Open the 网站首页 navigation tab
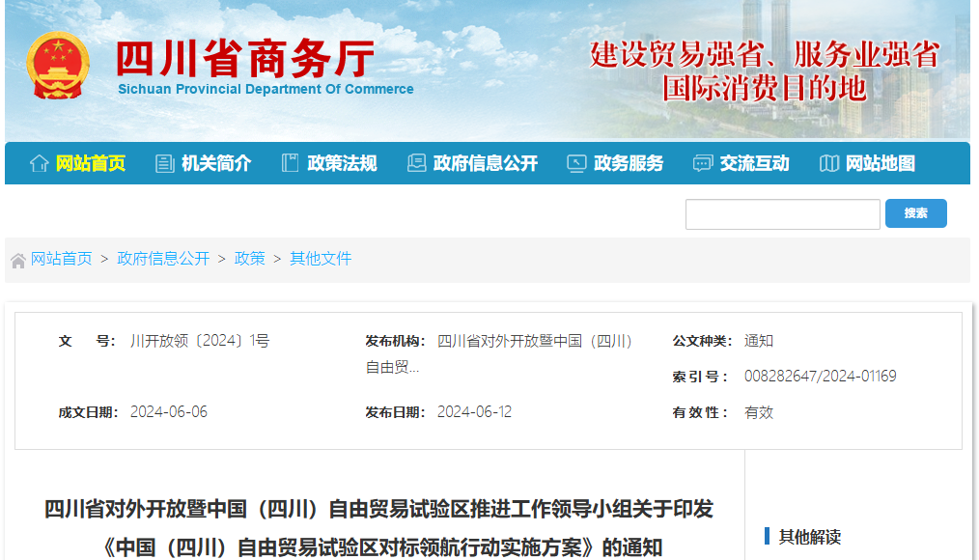The height and width of the screenshot is (560, 979). point(91,164)
